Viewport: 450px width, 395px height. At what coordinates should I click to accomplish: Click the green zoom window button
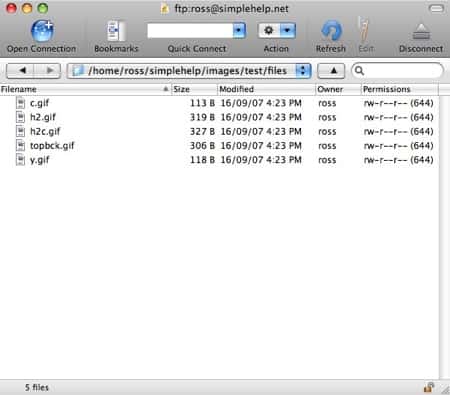42,8
